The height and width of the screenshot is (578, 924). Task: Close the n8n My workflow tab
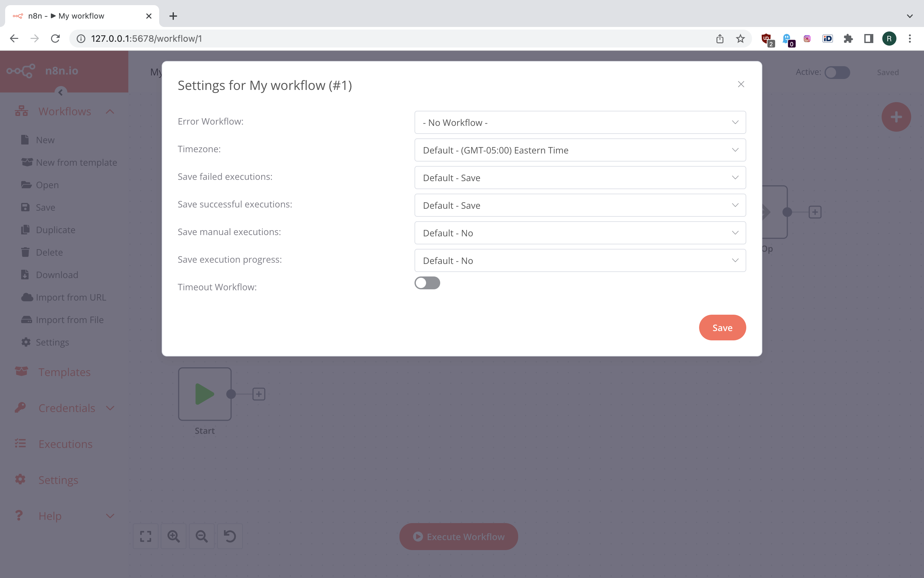click(x=149, y=16)
